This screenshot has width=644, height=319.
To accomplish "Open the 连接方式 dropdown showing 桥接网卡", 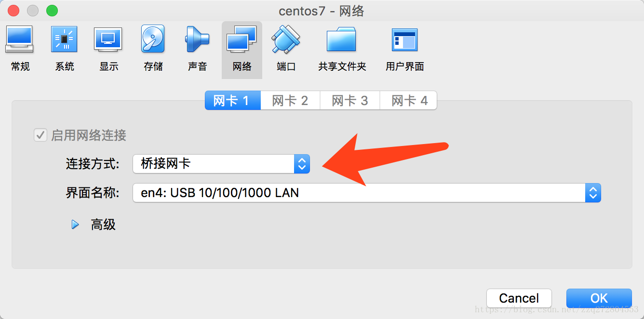I will (221, 164).
